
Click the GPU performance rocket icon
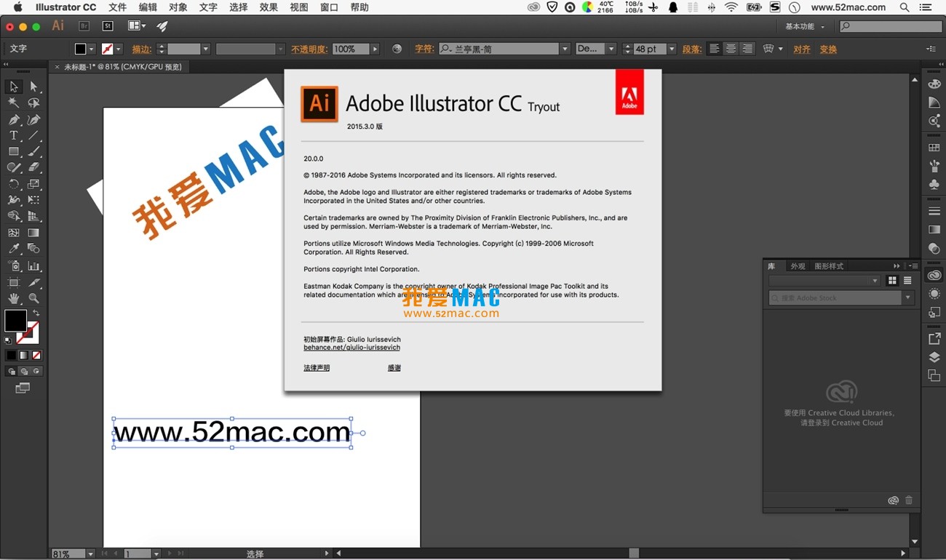click(x=162, y=26)
